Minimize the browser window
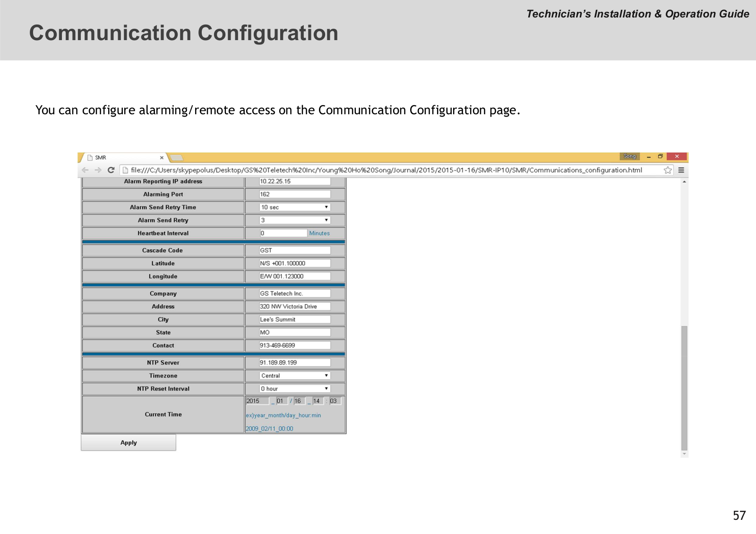 point(649,157)
